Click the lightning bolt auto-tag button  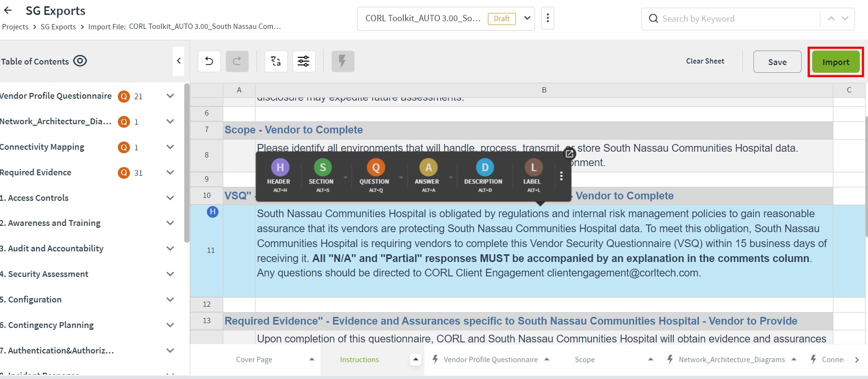click(x=343, y=61)
